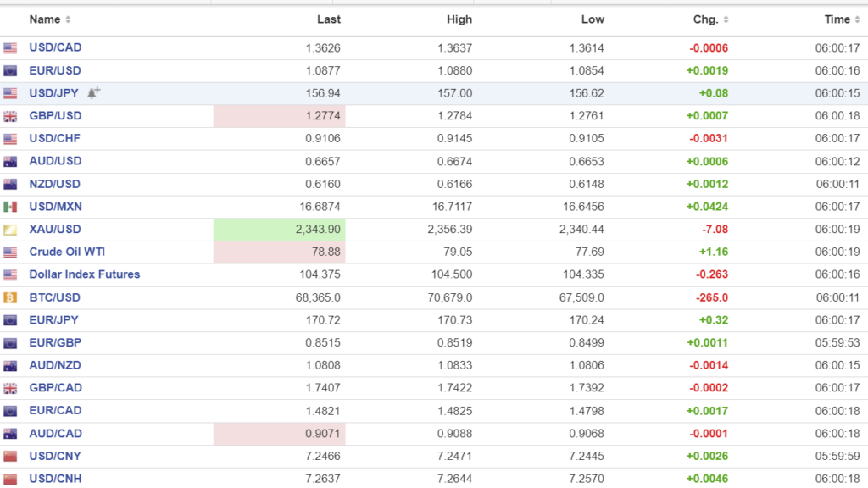Click the US flag icon next to USD/CAD
Screen dimensions: 868x488
tap(10, 48)
